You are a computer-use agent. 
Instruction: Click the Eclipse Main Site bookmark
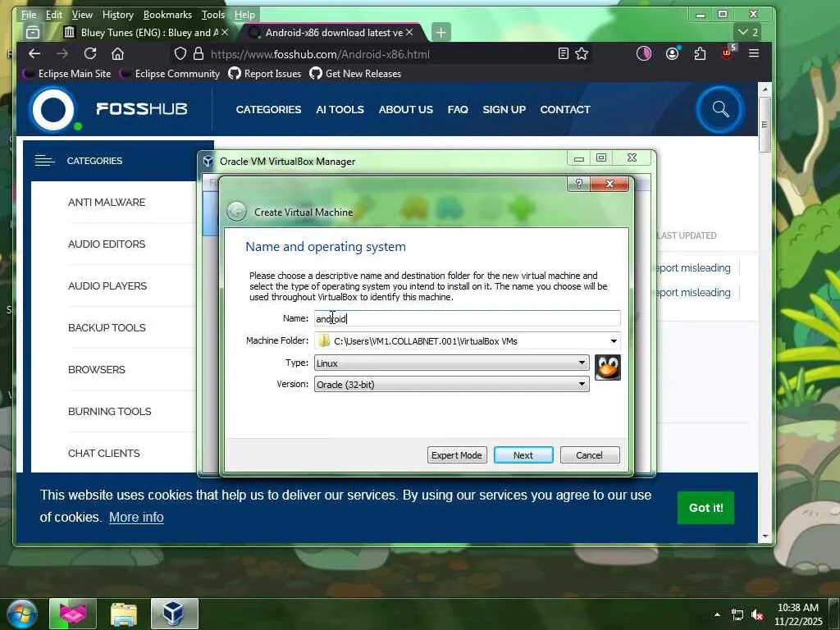point(67,73)
